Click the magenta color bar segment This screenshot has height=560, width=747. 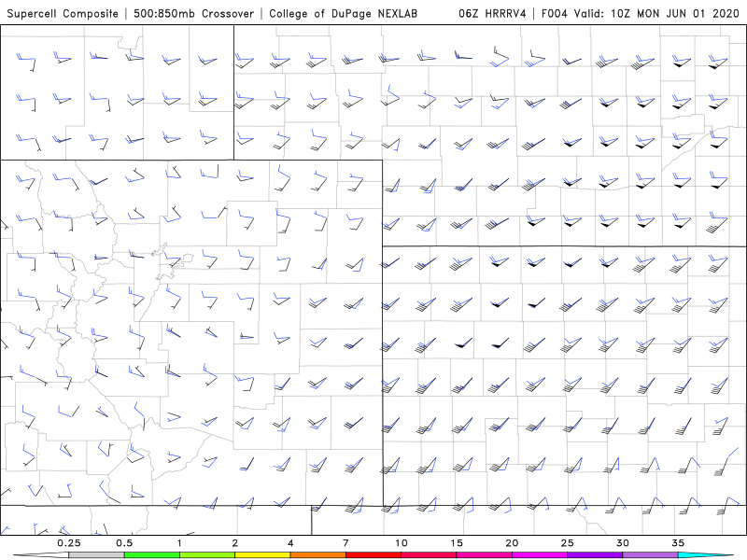(x=540, y=555)
